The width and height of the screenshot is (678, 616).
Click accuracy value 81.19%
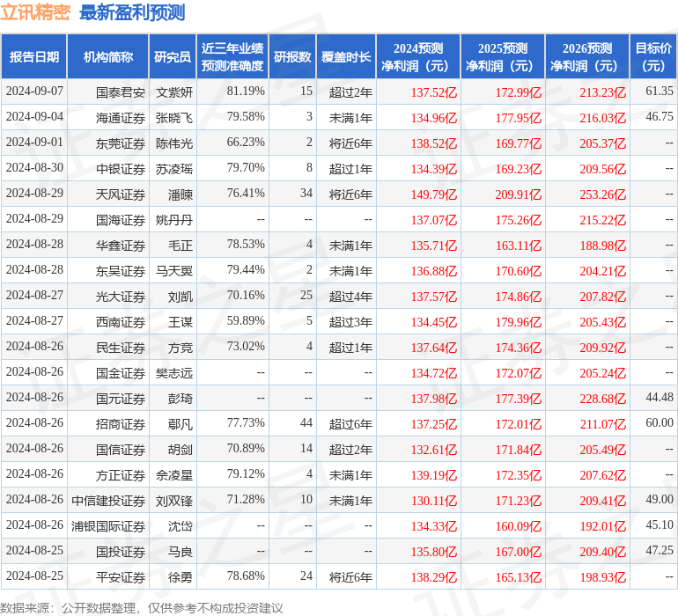[246, 92]
